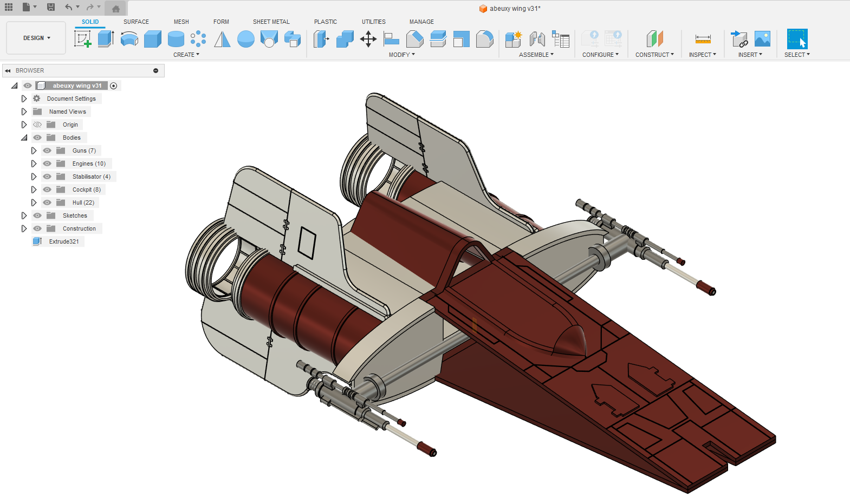
Task: Select the Align tool
Action: [391, 39]
